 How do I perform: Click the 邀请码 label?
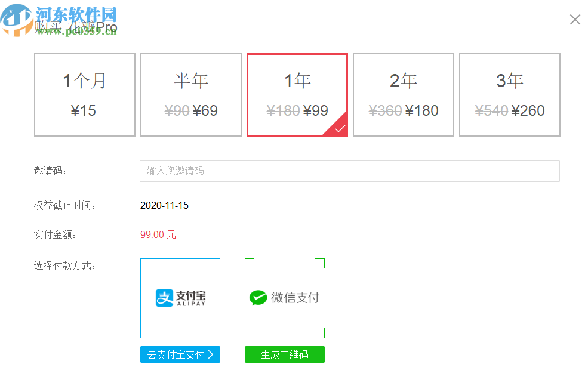click(51, 171)
